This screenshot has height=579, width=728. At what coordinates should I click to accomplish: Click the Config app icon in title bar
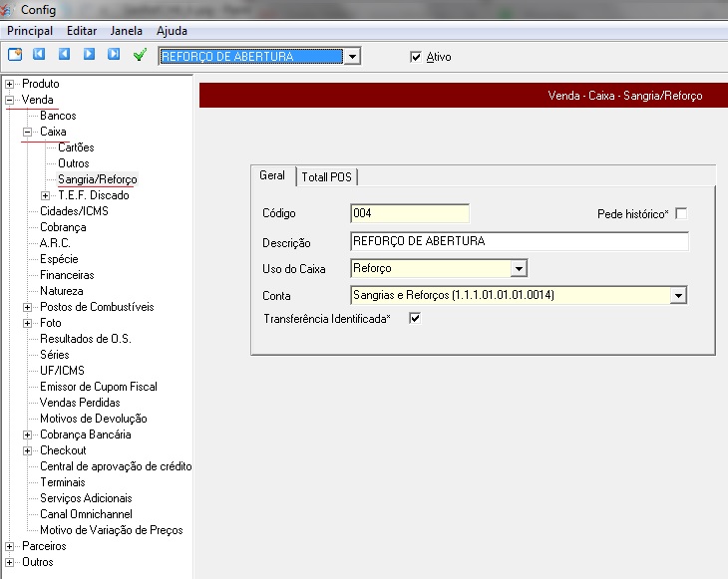click(x=6, y=10)
